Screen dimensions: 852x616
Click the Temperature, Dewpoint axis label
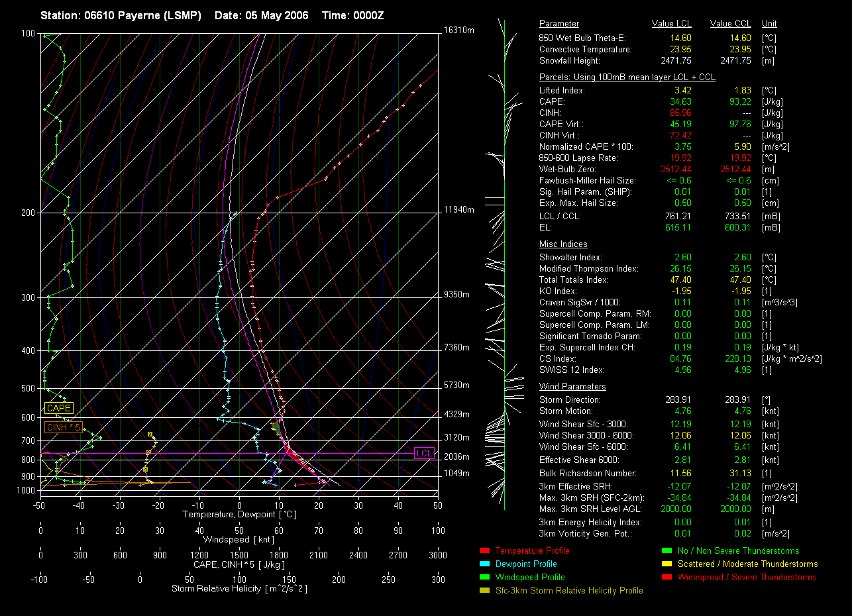[238, 514]
